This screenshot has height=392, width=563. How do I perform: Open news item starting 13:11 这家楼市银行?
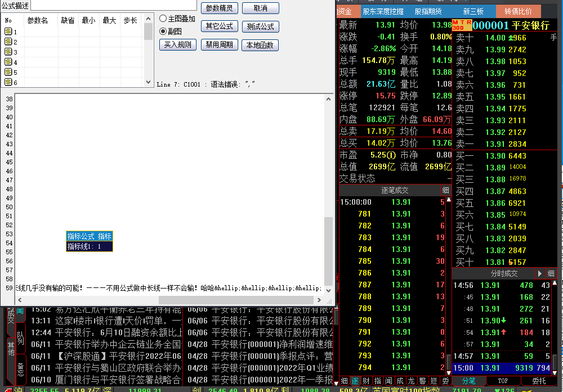106,321
